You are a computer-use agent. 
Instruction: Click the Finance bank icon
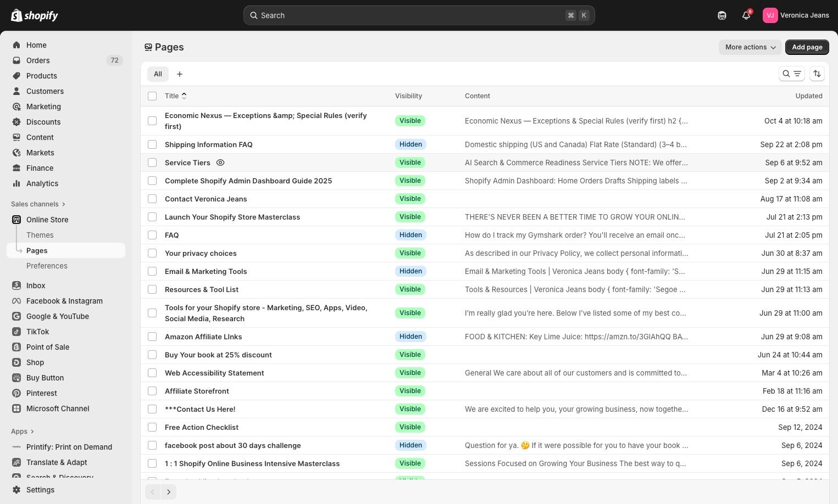tap(16, 168)
